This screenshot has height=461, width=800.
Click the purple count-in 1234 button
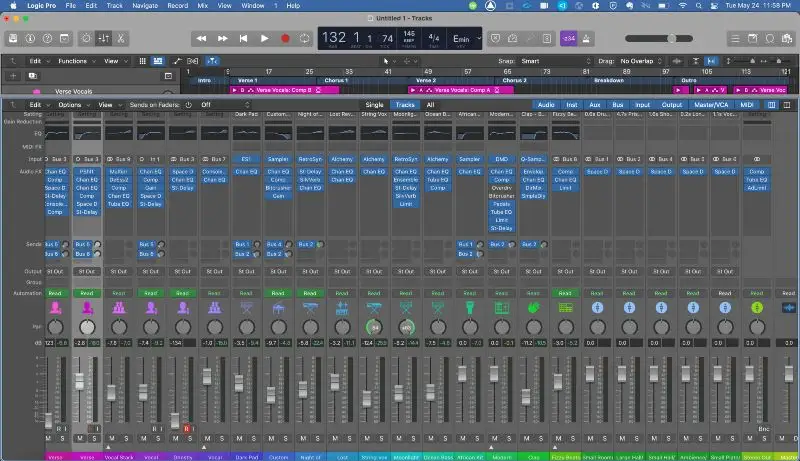(x=568, y=38)
